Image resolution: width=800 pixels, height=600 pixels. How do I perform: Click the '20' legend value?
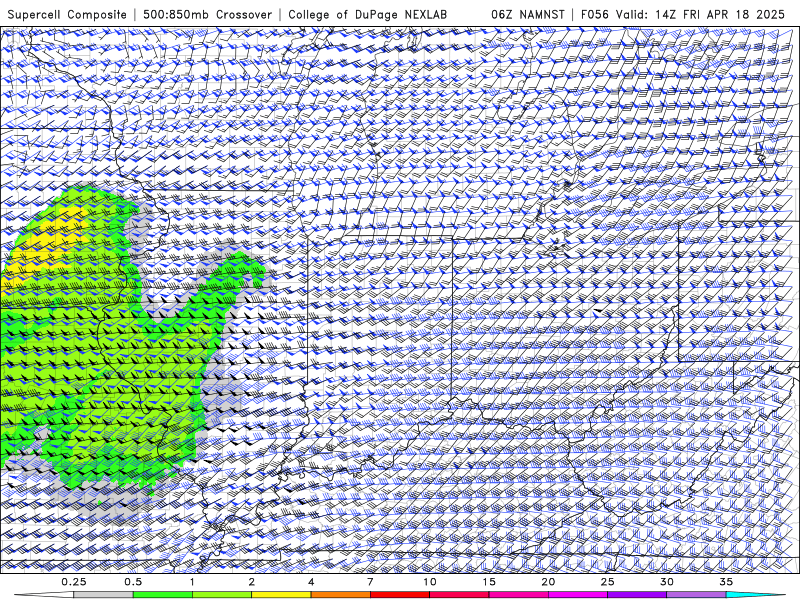point(548,582)
